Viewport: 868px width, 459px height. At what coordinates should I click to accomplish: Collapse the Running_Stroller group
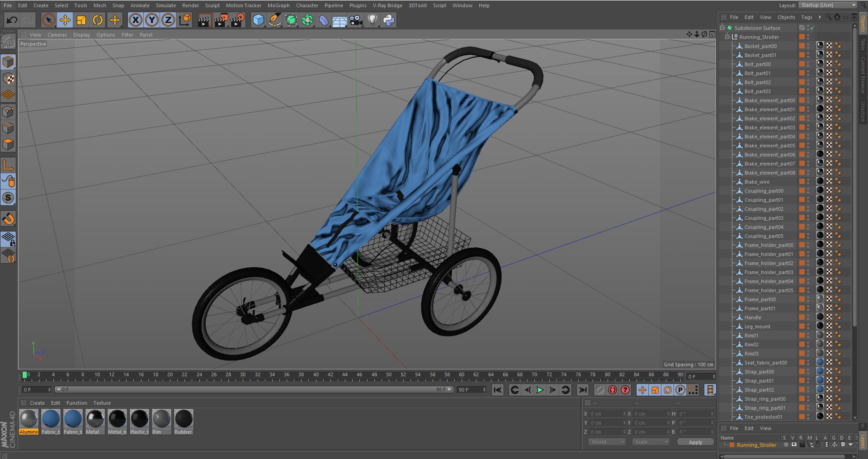click(x=727, y=37)
